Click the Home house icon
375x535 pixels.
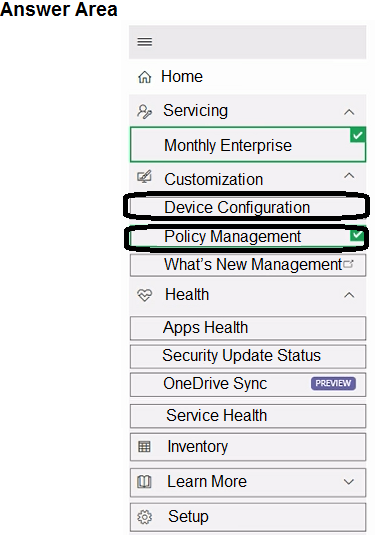click(145, 77)
